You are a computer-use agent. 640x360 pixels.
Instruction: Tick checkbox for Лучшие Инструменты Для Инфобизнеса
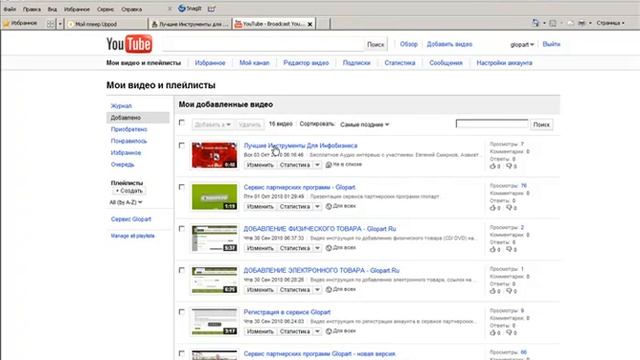point(182,145)
